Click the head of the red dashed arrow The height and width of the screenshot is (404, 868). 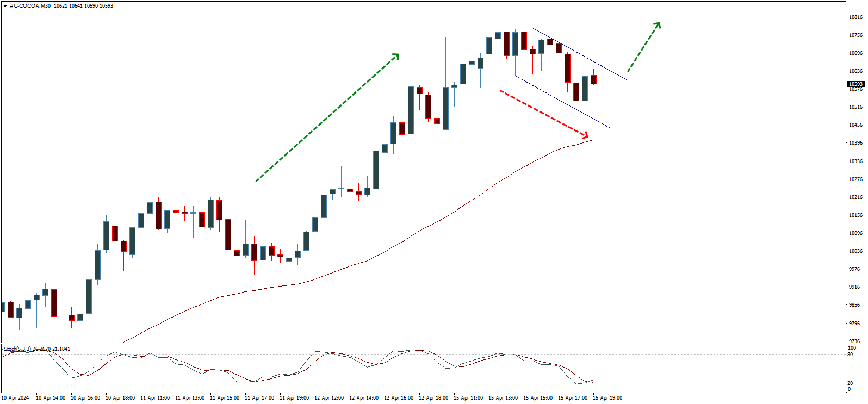pos(586,135)
